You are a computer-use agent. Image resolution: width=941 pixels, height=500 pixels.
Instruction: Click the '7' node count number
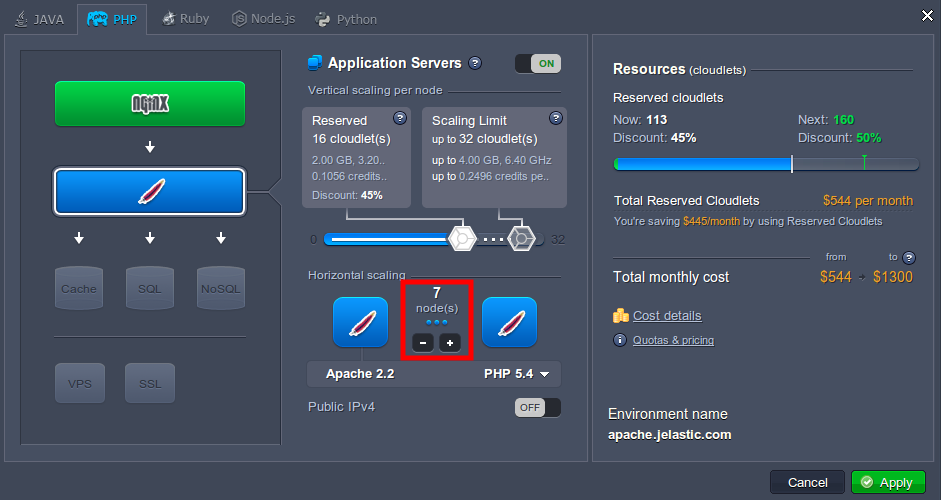(x=437, y=293)
